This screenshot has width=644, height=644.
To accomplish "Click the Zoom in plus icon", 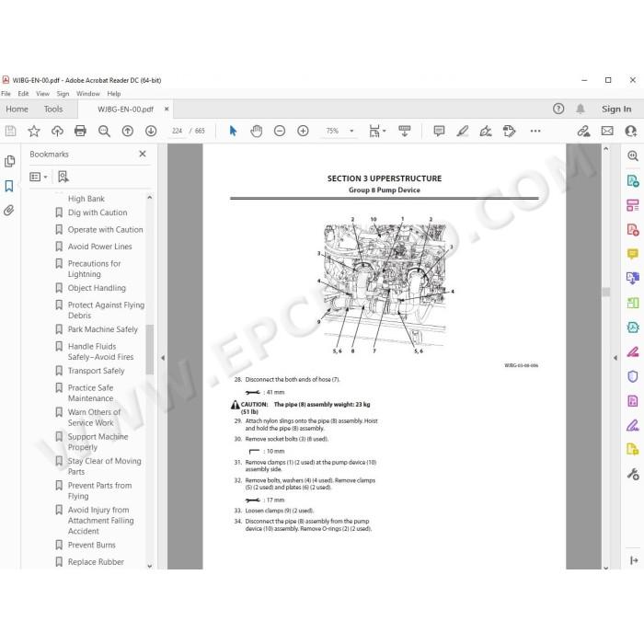I will point(303,131).
